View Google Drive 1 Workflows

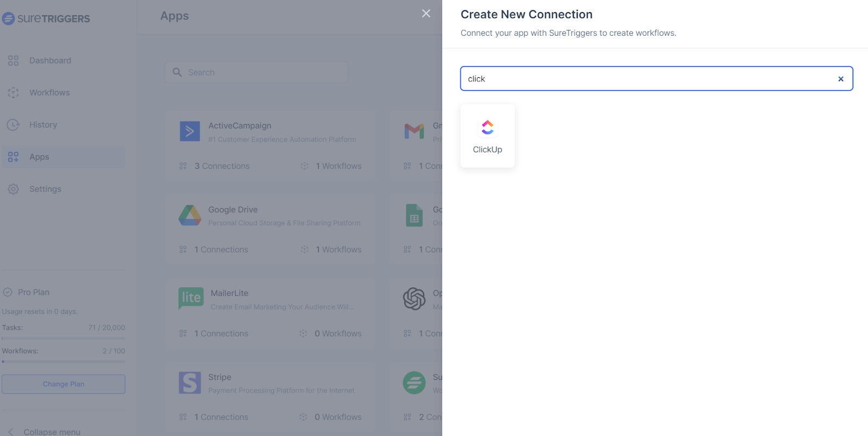[331, 250]
